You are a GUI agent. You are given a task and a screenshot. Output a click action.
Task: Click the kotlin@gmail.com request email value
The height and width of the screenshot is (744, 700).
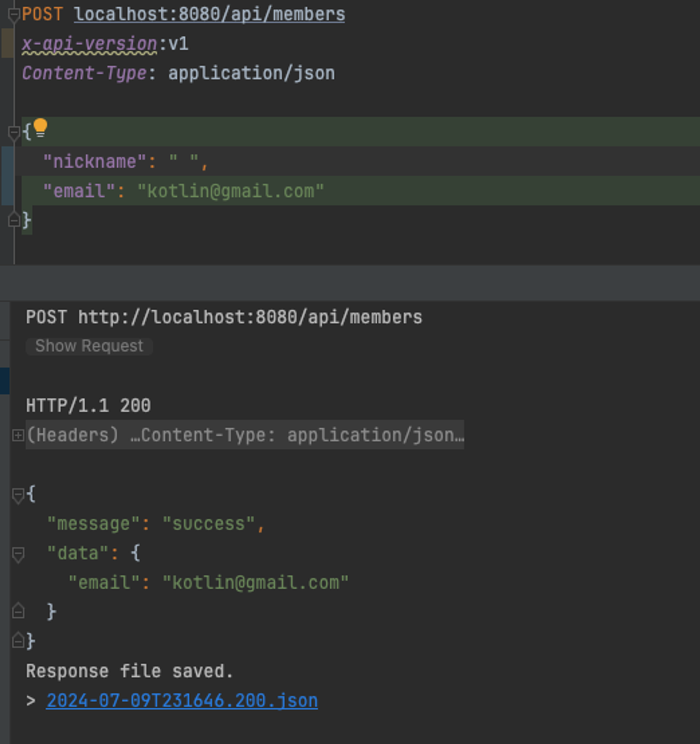[230, 191]
